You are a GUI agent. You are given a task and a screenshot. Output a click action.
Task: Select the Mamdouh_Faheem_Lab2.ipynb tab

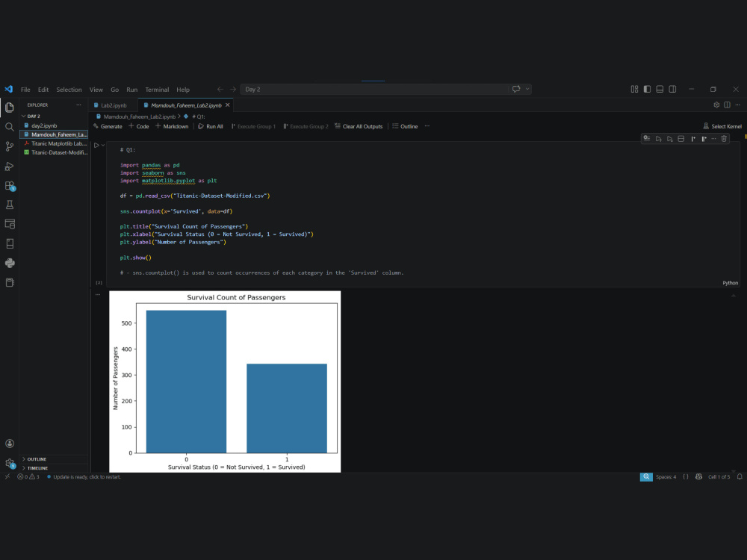point(186,105)
